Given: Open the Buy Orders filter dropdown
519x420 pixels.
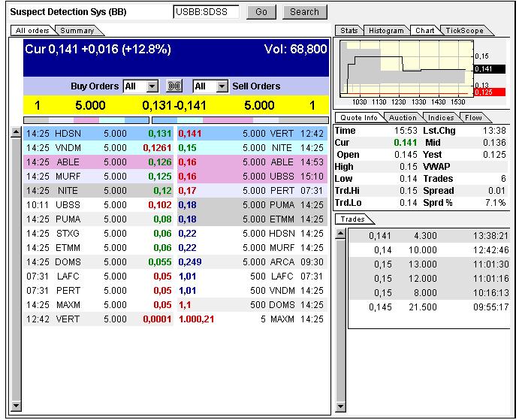Looking at the screenshot, I should tap(152, 86).
